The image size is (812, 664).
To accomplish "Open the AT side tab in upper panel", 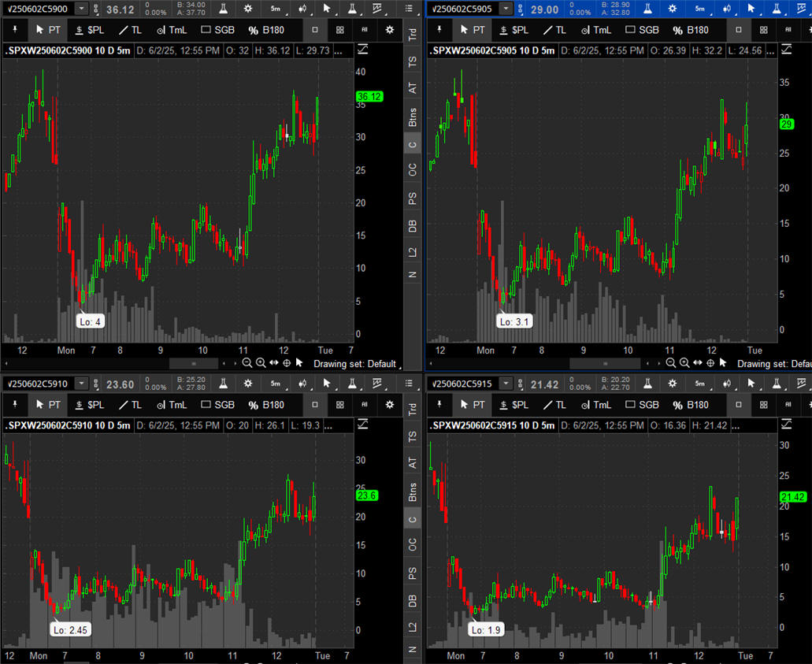I will (412, 88).
